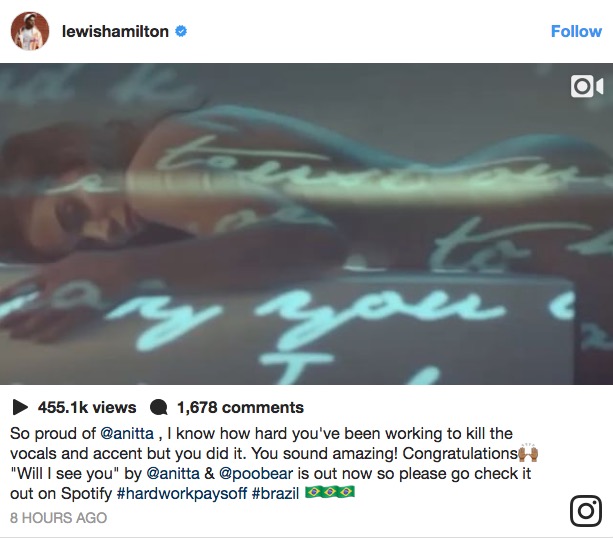Open the 8 HOURS AGO timestamp
Screen dimensions: 613x538
(x=58, y=518)
